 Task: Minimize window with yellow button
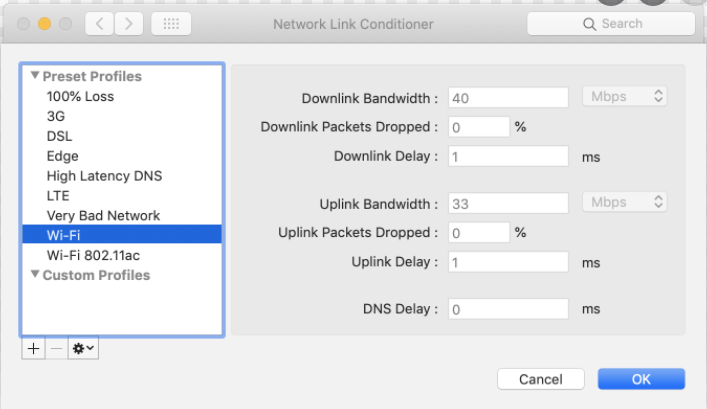coord(44,23)
